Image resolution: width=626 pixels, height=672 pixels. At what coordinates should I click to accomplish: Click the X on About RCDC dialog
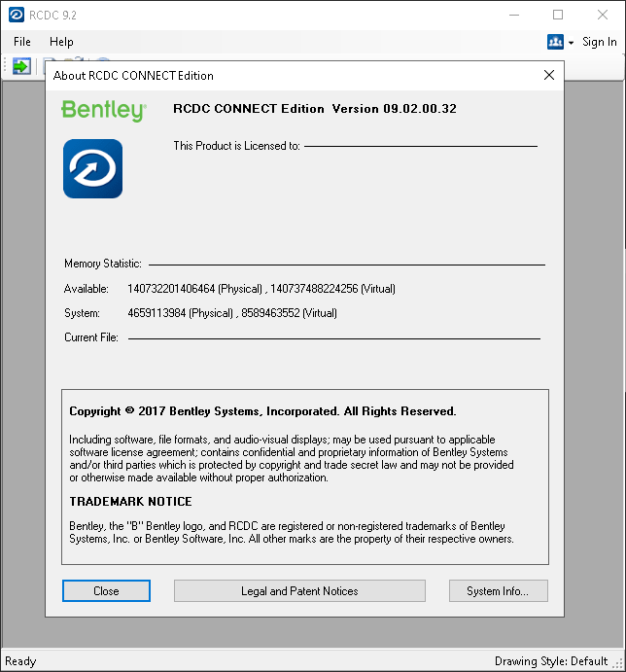tap(549, 76)
